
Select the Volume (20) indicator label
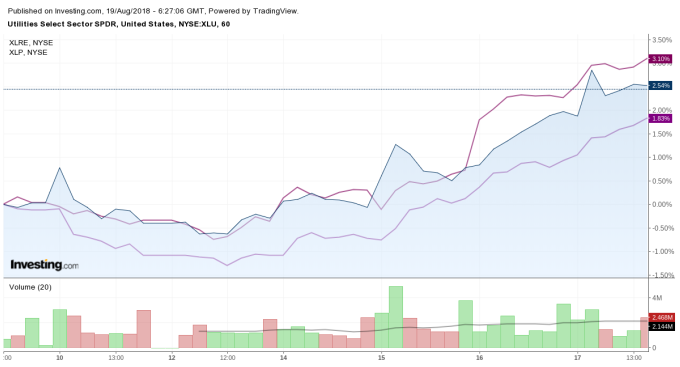30,287
